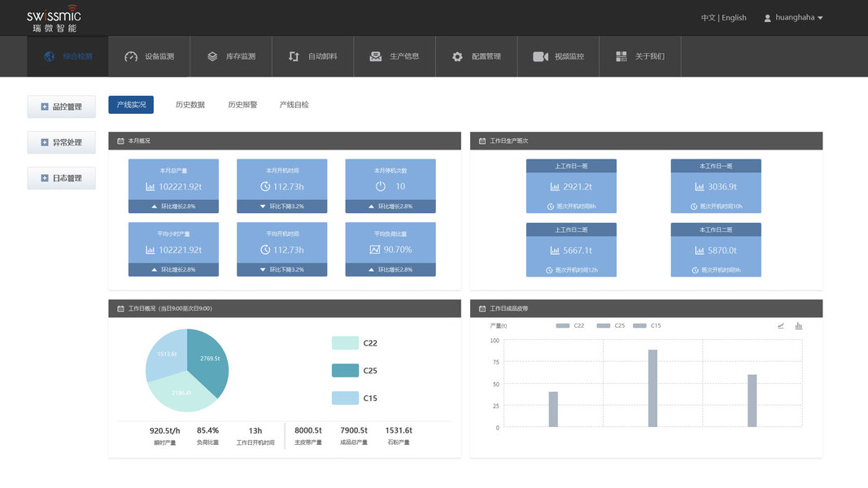The width and height of the screenshot is (868, 488).
Task: Click the trend chart icon in 平均负荷比重 card
Action: (x=375, y=250)
